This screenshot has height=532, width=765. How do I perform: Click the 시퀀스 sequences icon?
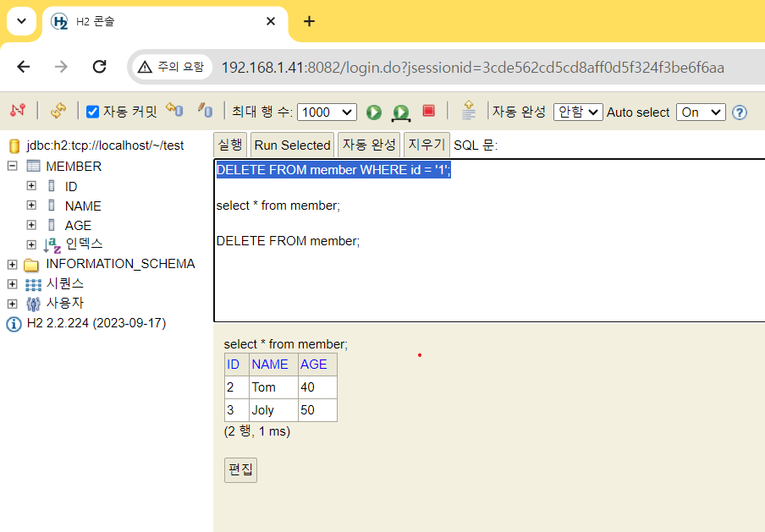click(x=33, y=284)
